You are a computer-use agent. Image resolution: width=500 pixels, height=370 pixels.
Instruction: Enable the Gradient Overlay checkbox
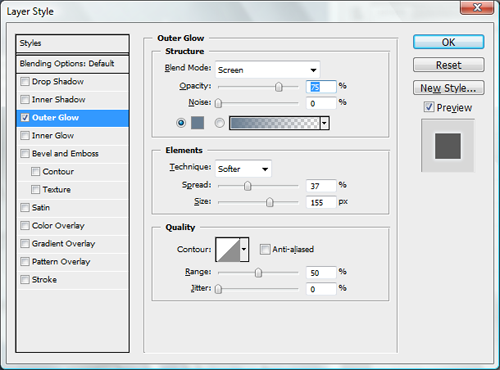coord(25,243)
